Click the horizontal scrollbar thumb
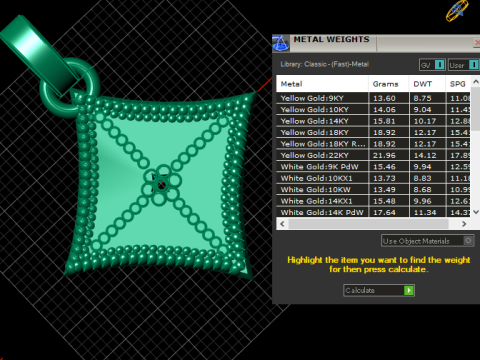The height and width of the screenshot is (360, 480). coord(369,224)
